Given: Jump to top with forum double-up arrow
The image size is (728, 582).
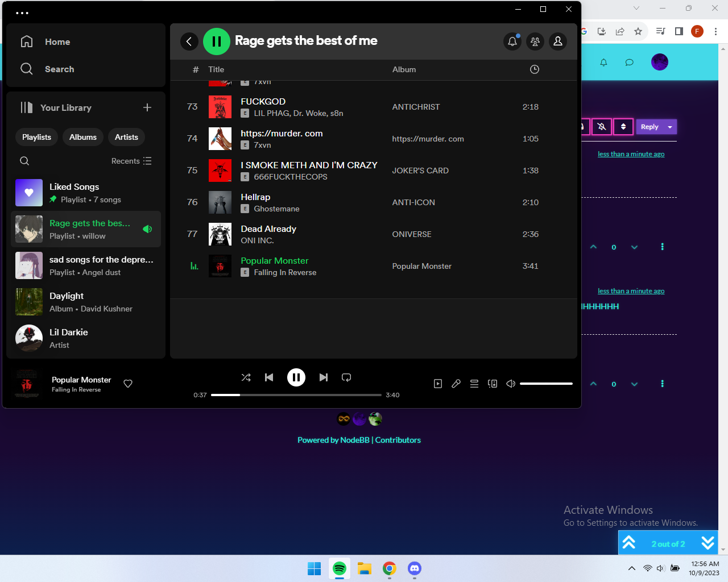Looking at the screenshot, I should [629, 543].
